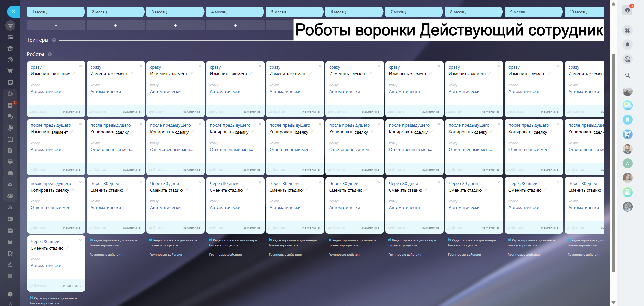Add a trigger under 1 месяц with plus

[56, 25]
